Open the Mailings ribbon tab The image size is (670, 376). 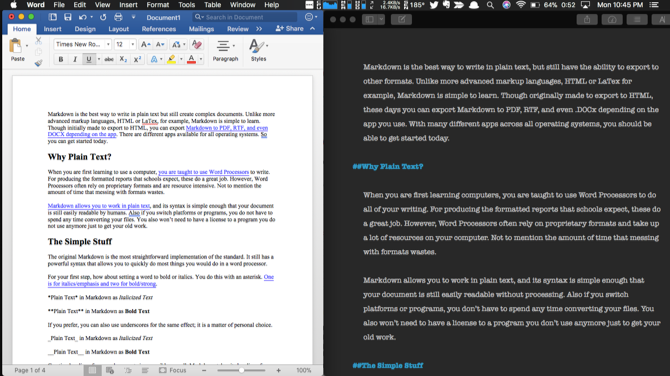click(201, 29)
